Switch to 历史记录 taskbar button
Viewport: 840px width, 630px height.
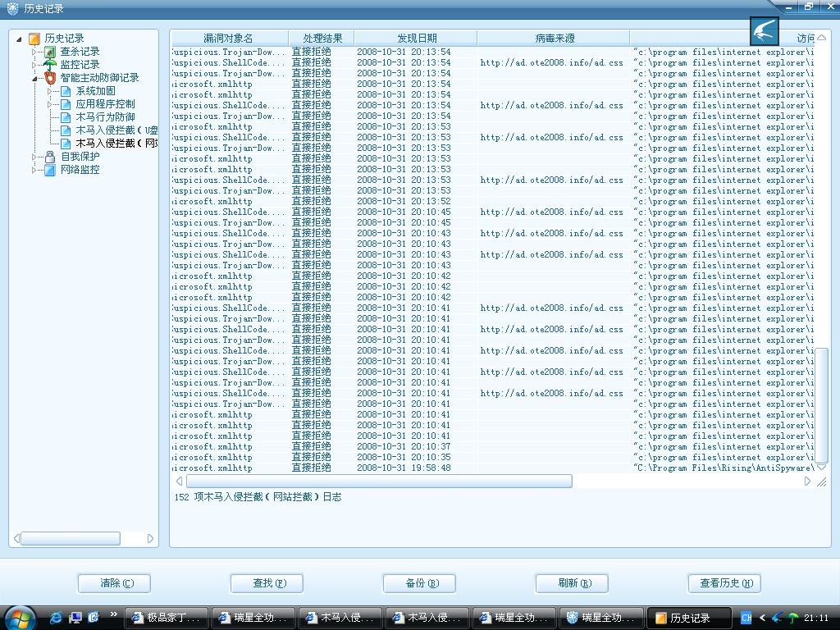(x=689, y=618)
